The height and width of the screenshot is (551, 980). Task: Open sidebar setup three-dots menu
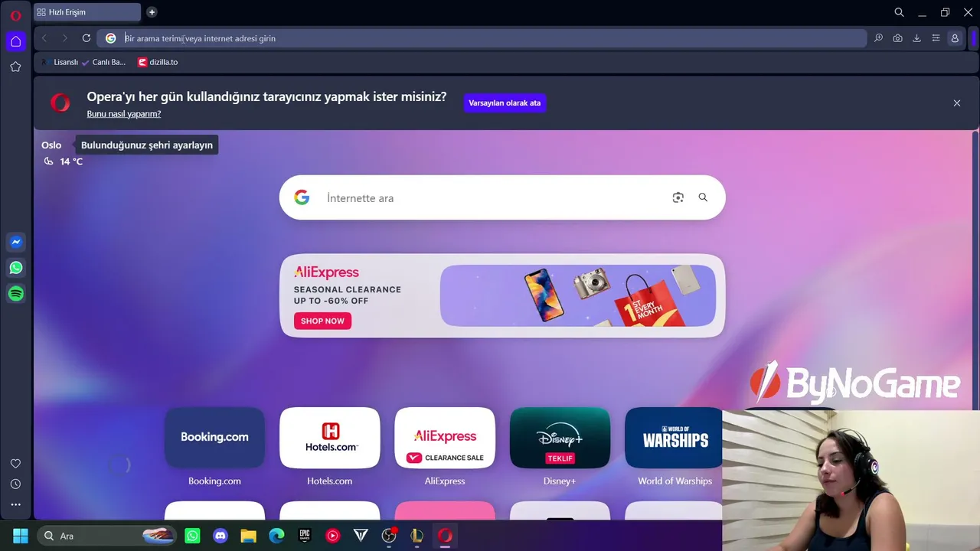15,504
